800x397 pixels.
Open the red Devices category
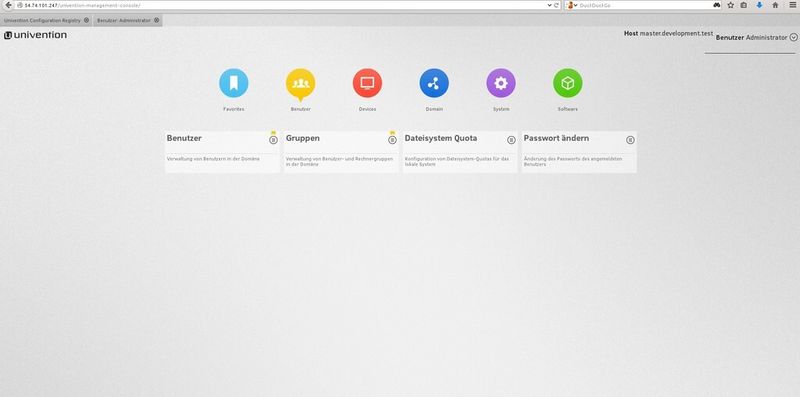click(367, 83)
